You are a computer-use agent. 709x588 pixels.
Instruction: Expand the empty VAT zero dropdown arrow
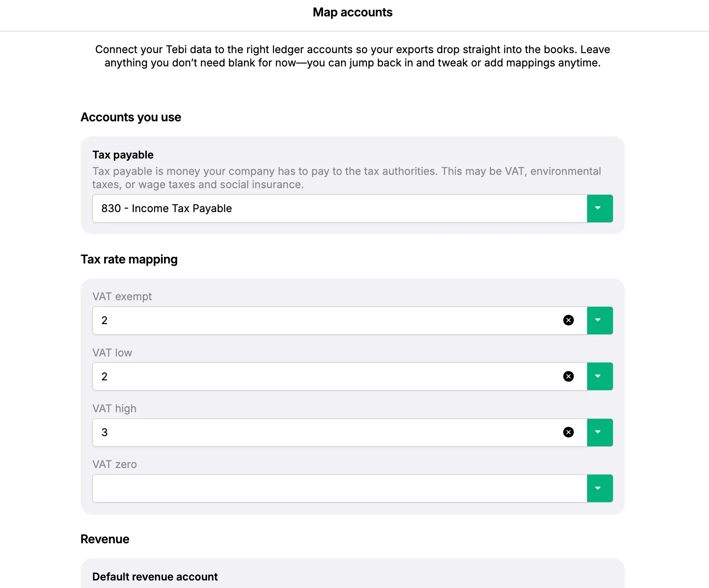coord(600,488)
